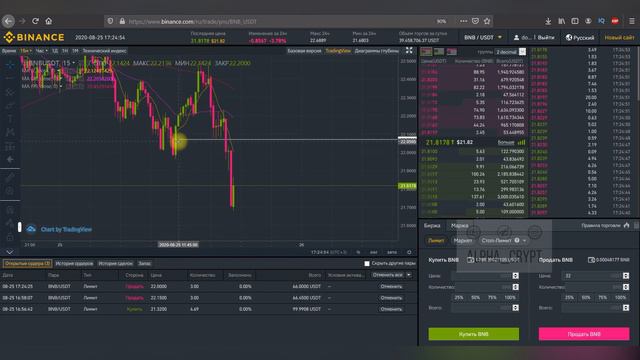Click the Save to Pocket icon
Viewport: 640px width, 360px height.
475,21
